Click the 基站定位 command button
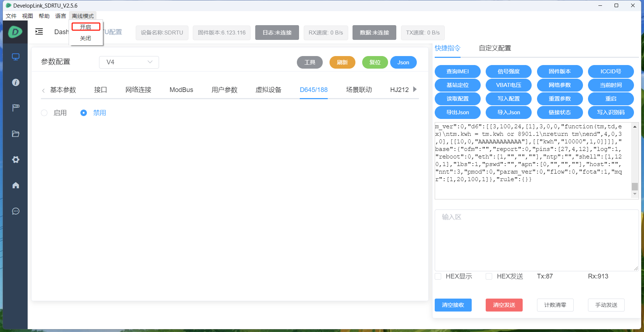 (458, 85)
